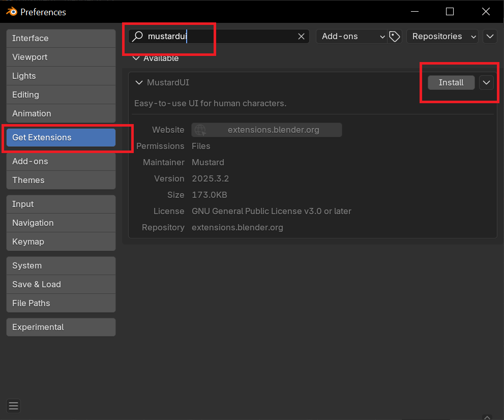Collapse the Available section

pyautogui.click(x=136, y=58)
